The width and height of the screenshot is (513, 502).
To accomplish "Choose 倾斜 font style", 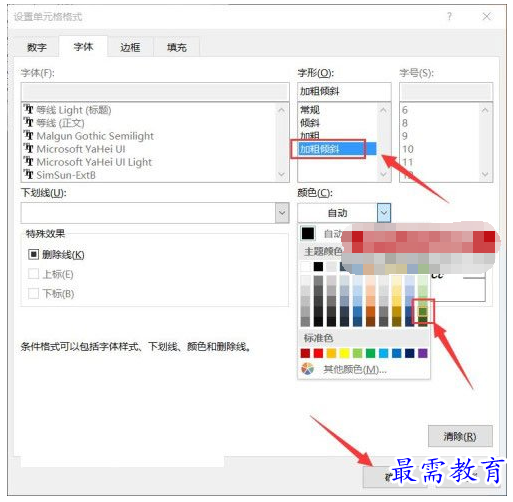I will tap(310, 123).
